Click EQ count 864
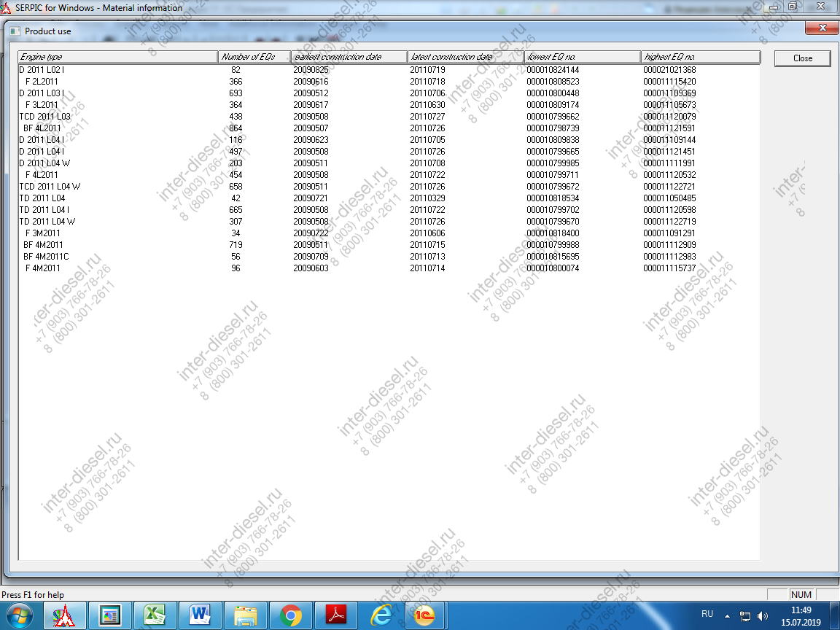The image size is (840, 630). pos(236,128)
